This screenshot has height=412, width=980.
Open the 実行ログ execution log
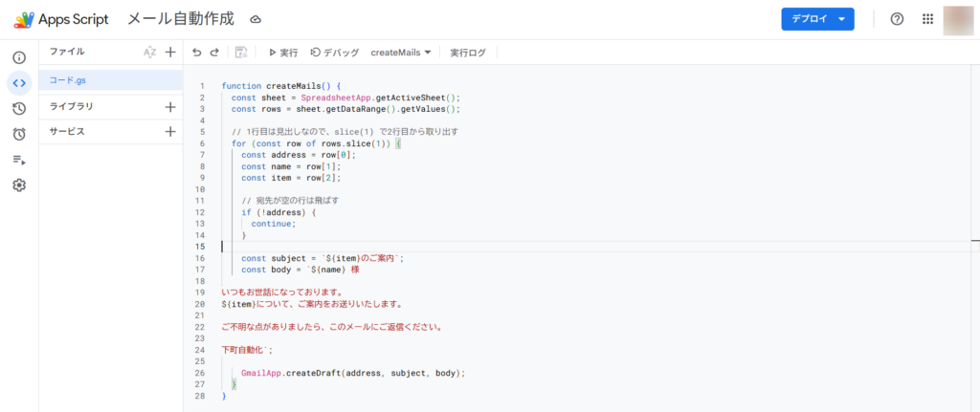(x=467, y=53)
